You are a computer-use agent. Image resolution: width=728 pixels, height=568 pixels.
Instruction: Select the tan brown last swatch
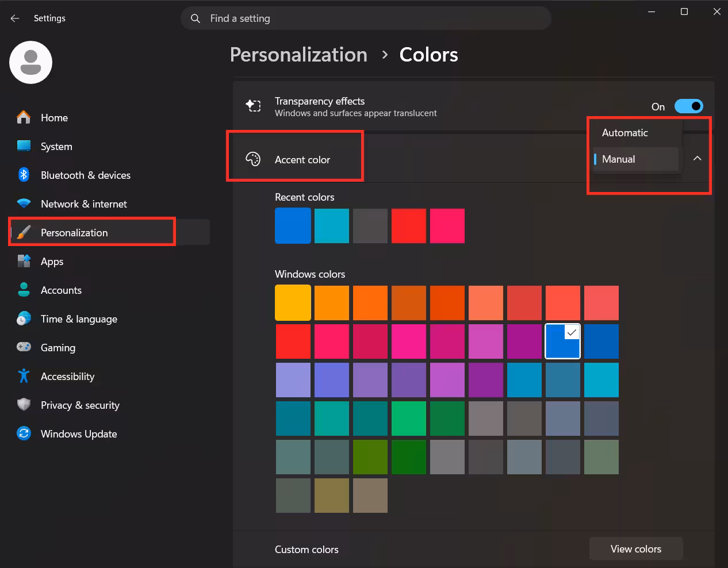(370, 495)
